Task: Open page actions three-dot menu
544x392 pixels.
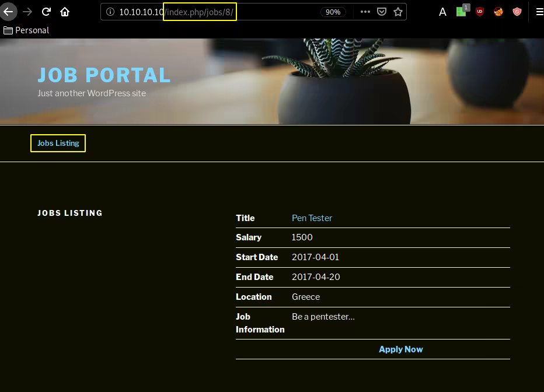Action: pyautogui.click(x=365, y=12)
